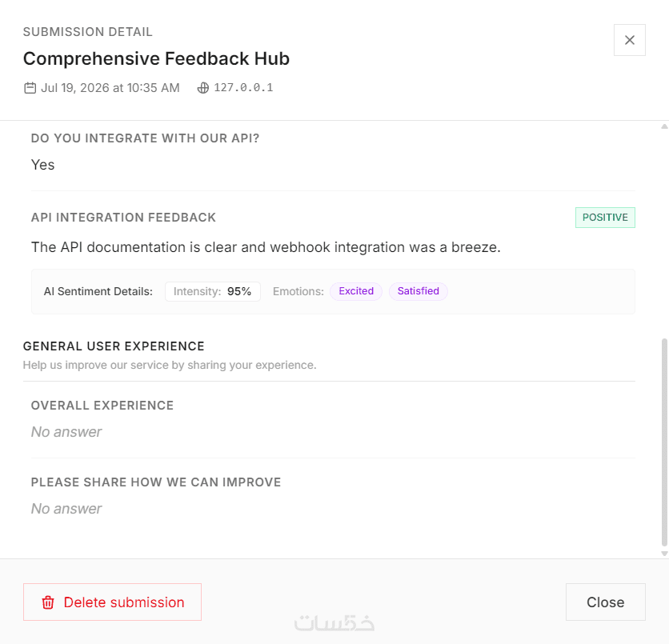Click the General User Experience section heading
The height and width of the screenshot is (644, 669).
114,346
